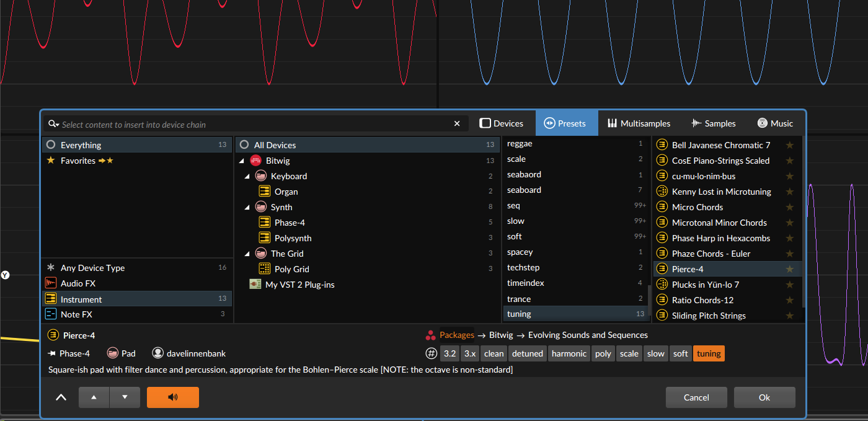Open the search options magnifier dropdown
The width and height of the screenshot is (868, 421).
53,124
